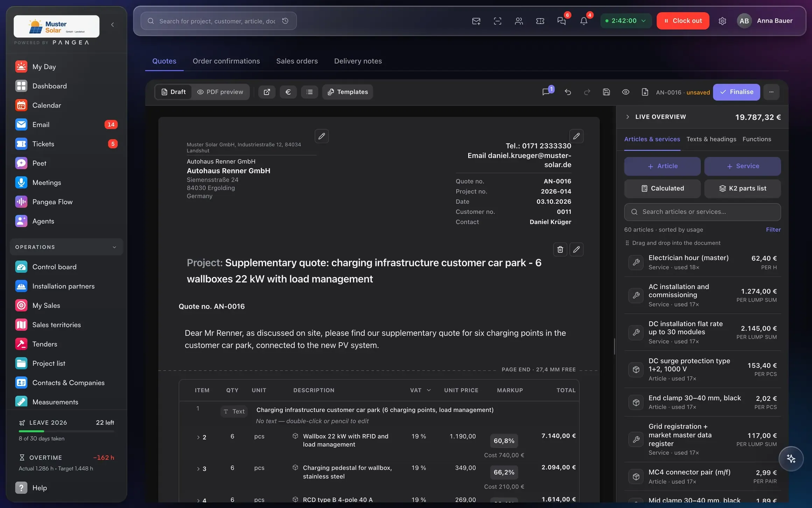The width and height of the screenshot is (812, 508).
Task: Click the save document icon
Action: [606, 92]
